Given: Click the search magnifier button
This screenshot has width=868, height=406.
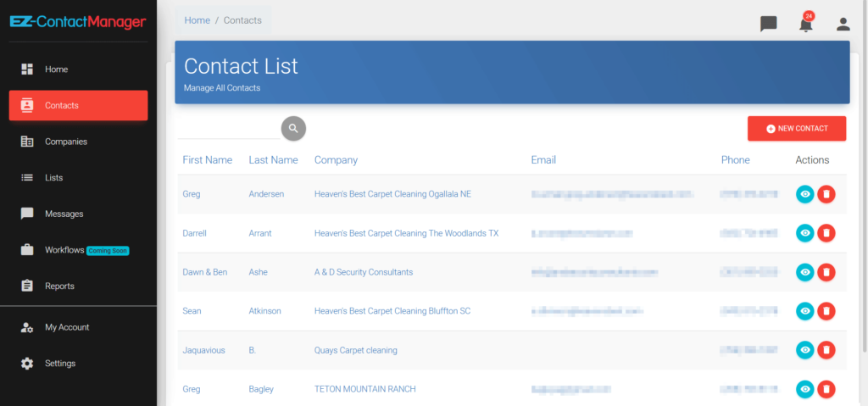Looking at the screenshot, I should click(293, 129).
